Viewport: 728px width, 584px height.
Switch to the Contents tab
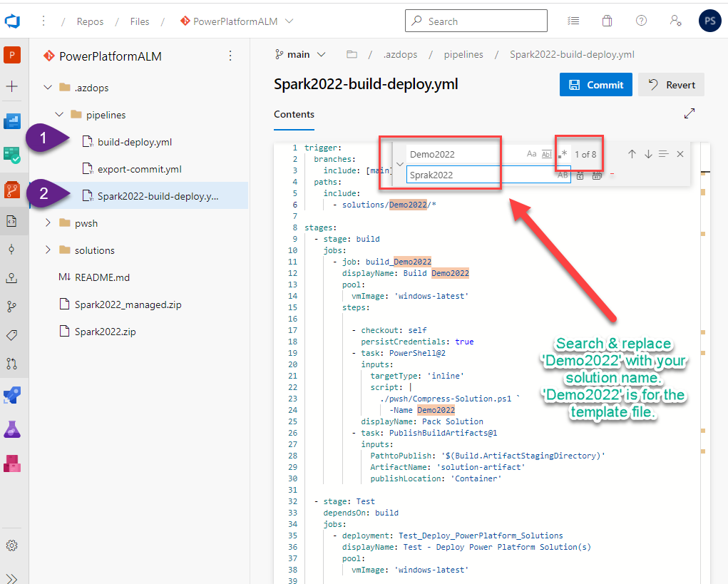click(294, 114)
